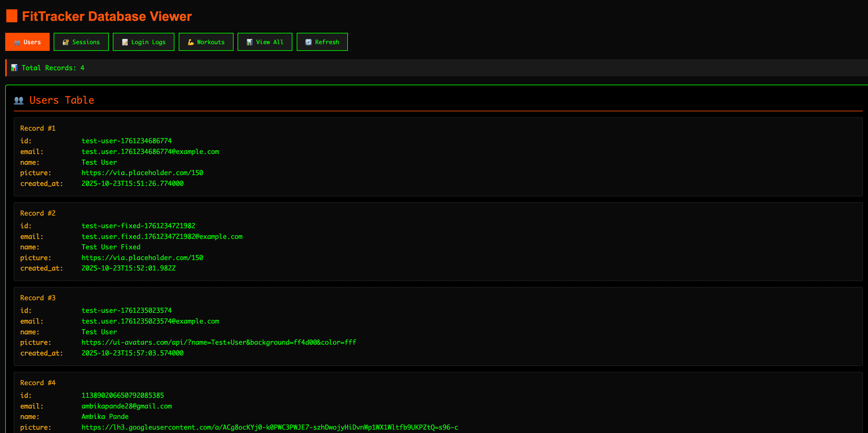
Task: Show the Workouts table
Action: pos(206,42)
